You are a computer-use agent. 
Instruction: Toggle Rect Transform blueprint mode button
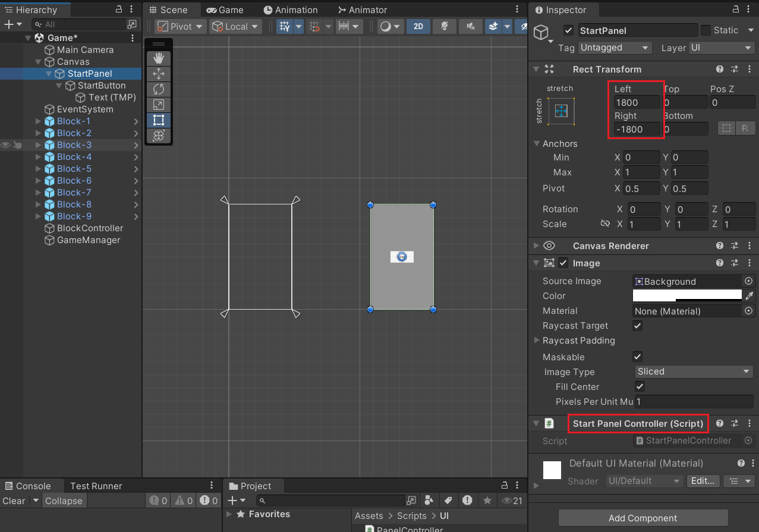coord(726,128)
